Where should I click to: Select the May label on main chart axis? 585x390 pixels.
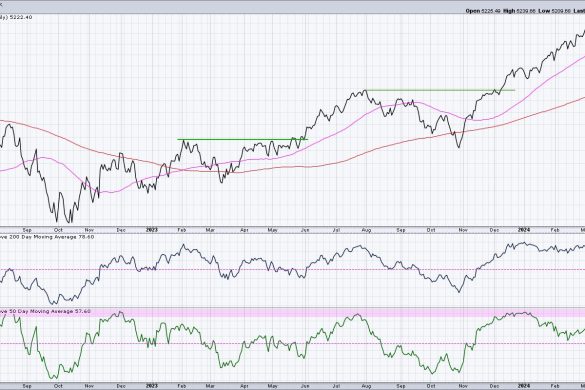[273, 230]
